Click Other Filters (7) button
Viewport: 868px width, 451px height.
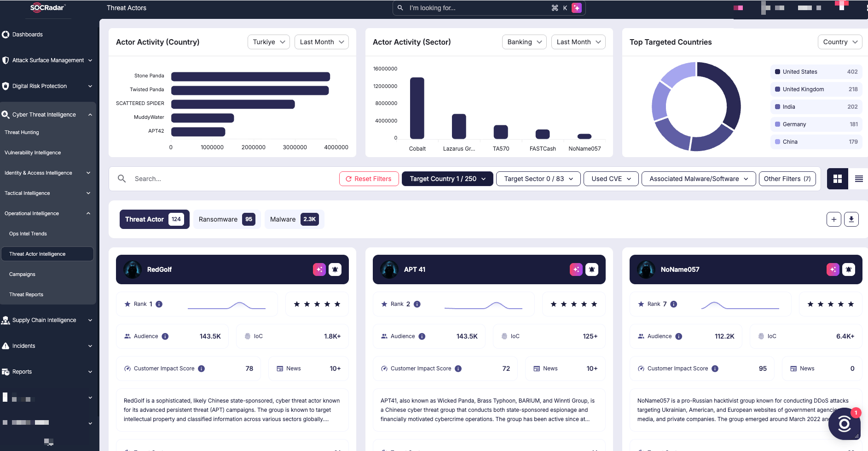pos(787,179)
